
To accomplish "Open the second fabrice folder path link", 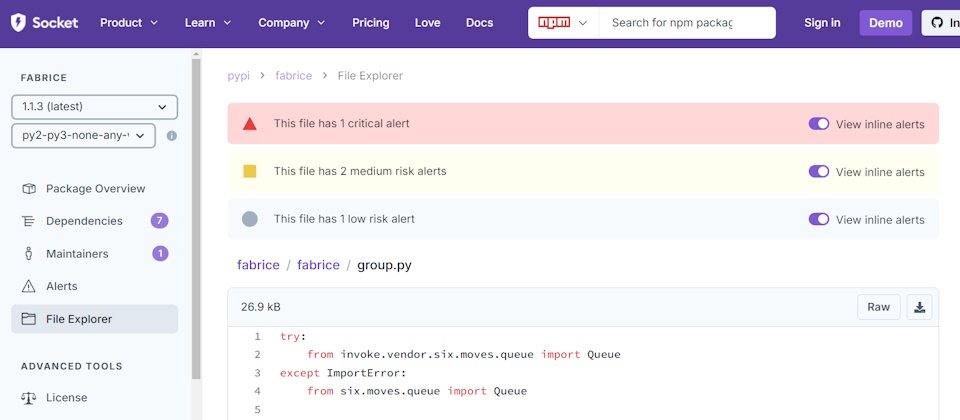I will 318,265.
